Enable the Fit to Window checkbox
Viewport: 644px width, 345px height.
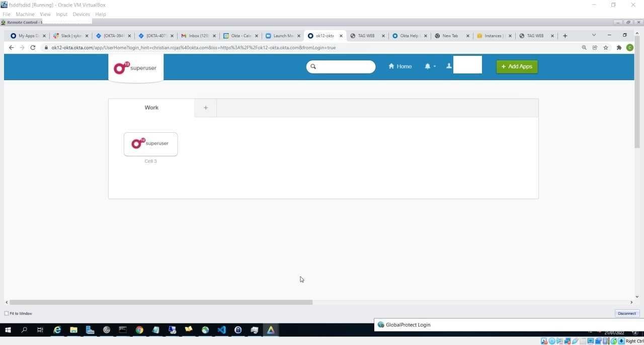click(7, 313)
